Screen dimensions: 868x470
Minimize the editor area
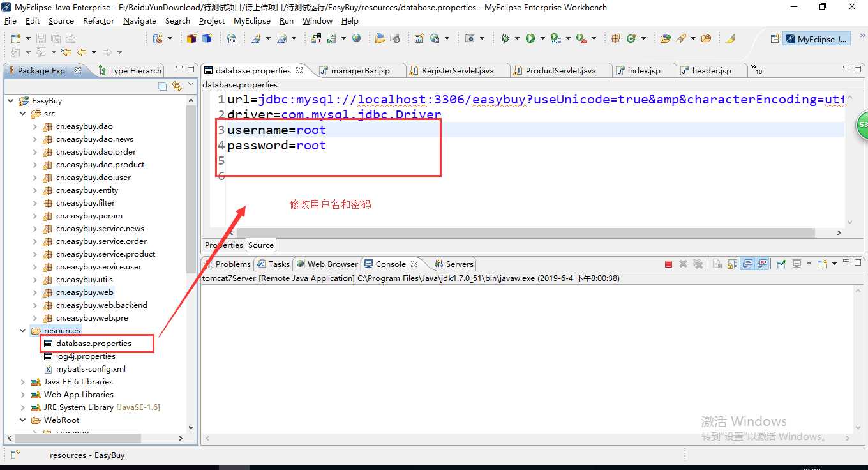847,68
